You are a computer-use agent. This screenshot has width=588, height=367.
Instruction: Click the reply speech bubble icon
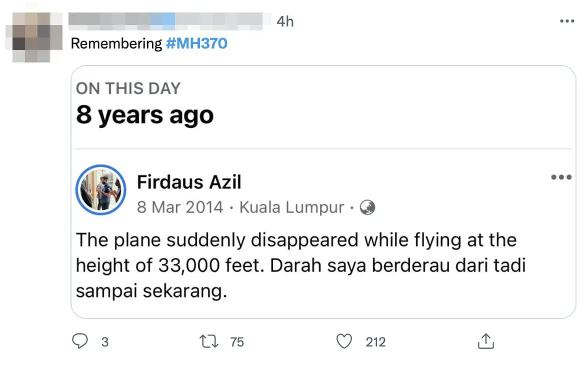[x=80, y=341]
